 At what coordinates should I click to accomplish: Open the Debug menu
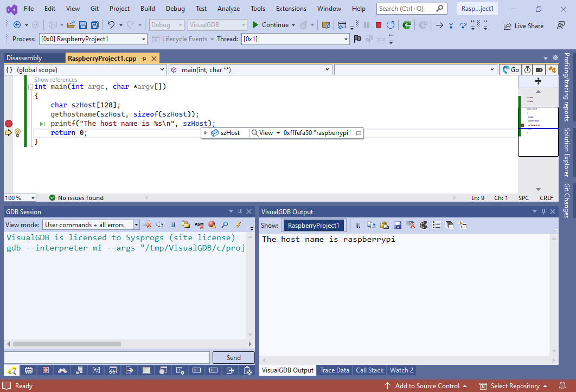pyautogui.click(x=175, y=9)
